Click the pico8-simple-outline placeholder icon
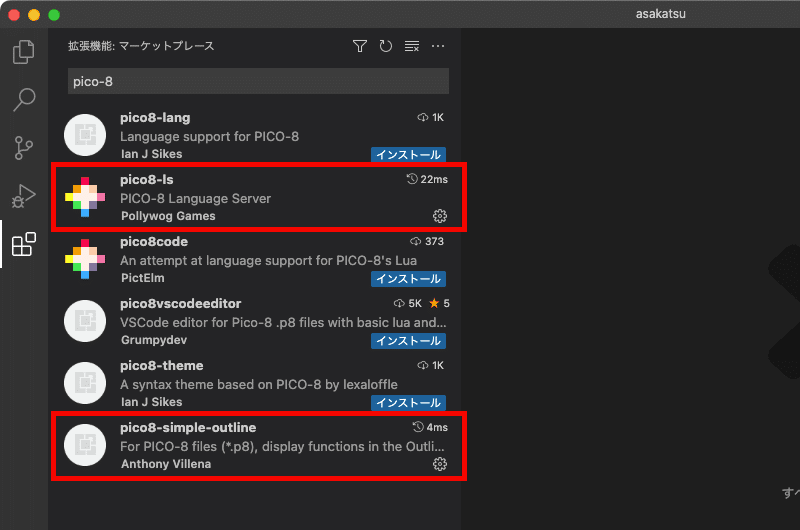Viewport: 800px width, 530px height. pos(85,445)
